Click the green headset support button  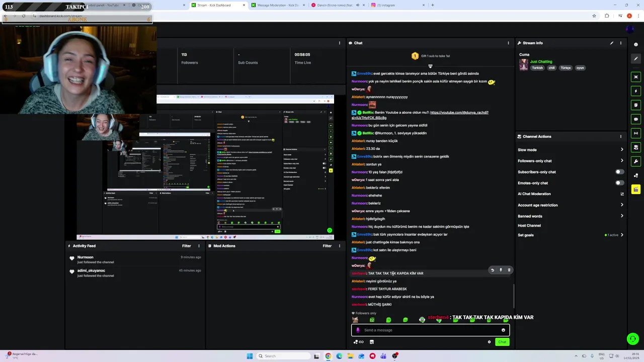coord(633,338)
